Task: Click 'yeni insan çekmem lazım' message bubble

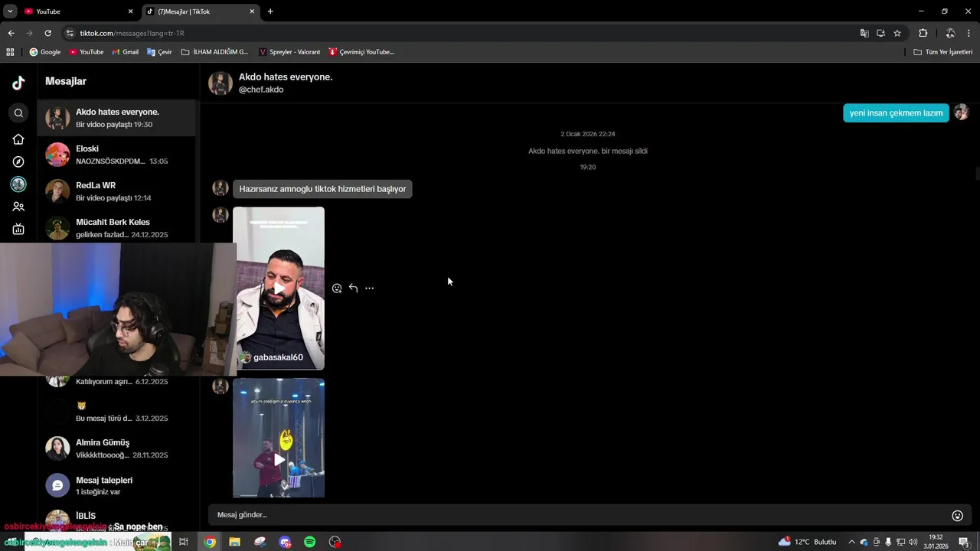Action: pos(896,112)
